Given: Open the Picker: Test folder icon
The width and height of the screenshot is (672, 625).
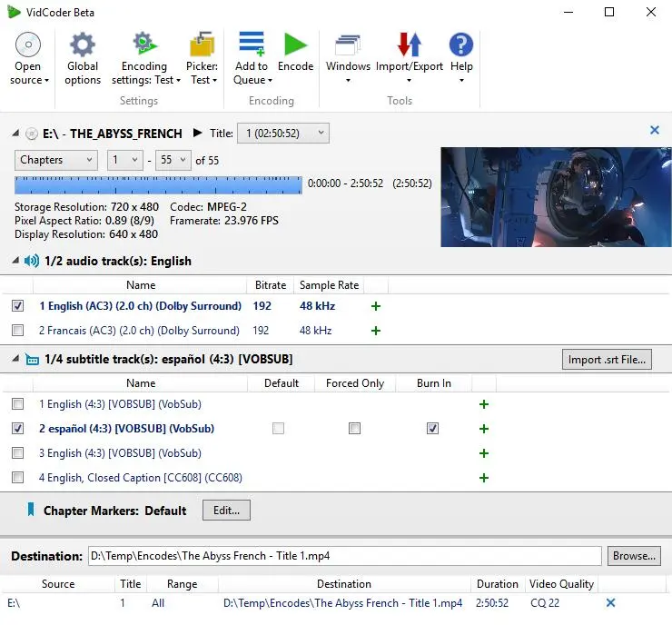Looking at the screenshot, I should point(202,44).
